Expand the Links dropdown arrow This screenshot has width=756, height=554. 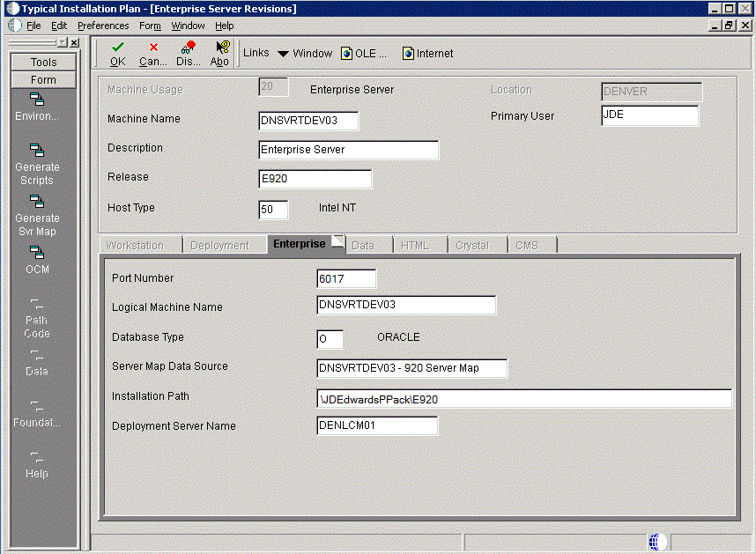(283, 54)
